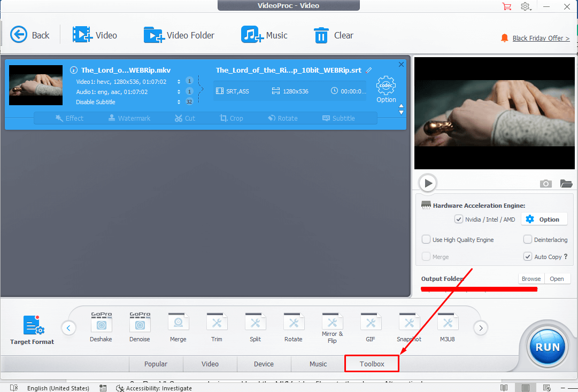Open the Popular tab
Image resolution: width=578 pixels, height=392 pixels.
[x=156, y=364]
